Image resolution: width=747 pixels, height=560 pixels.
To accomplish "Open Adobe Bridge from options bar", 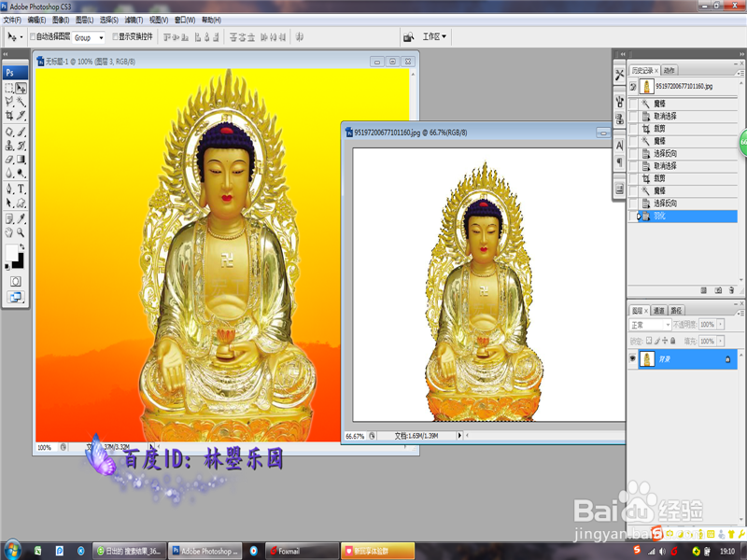I will tap(408, 37).
